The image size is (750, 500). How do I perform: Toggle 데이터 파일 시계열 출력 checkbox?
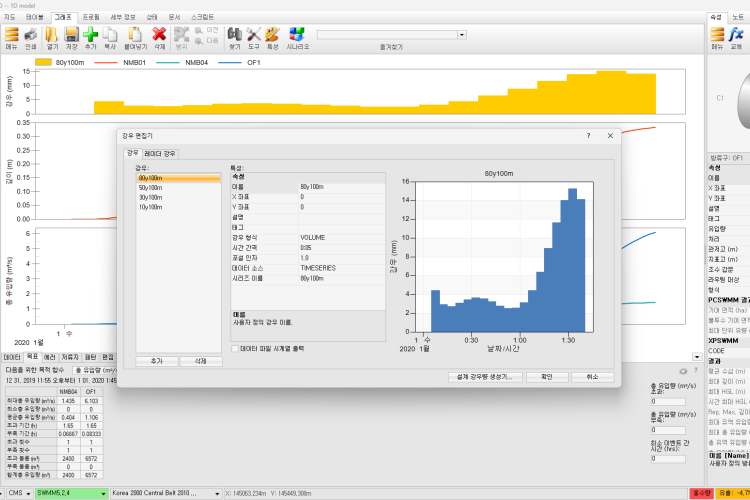pyautogui.click(x=235, y=349)
